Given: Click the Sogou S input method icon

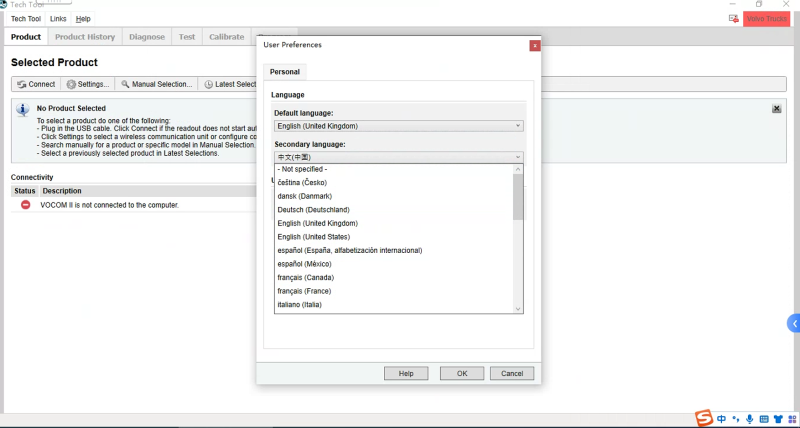Looking at the screenshot, I should pyautogui.click(x=704, y=417).
